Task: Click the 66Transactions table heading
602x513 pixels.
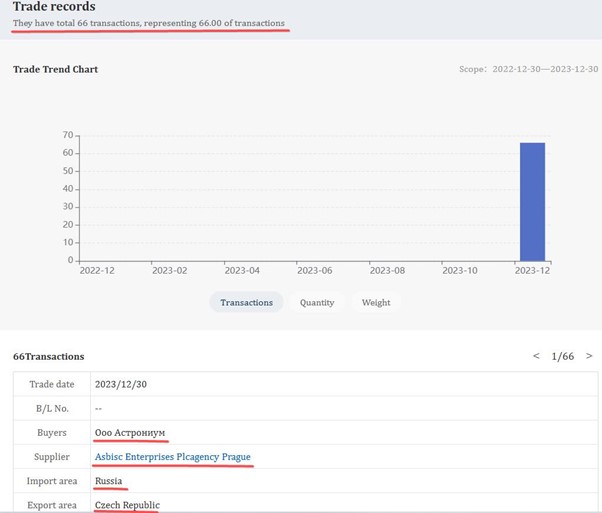Action: coord(48,356)
